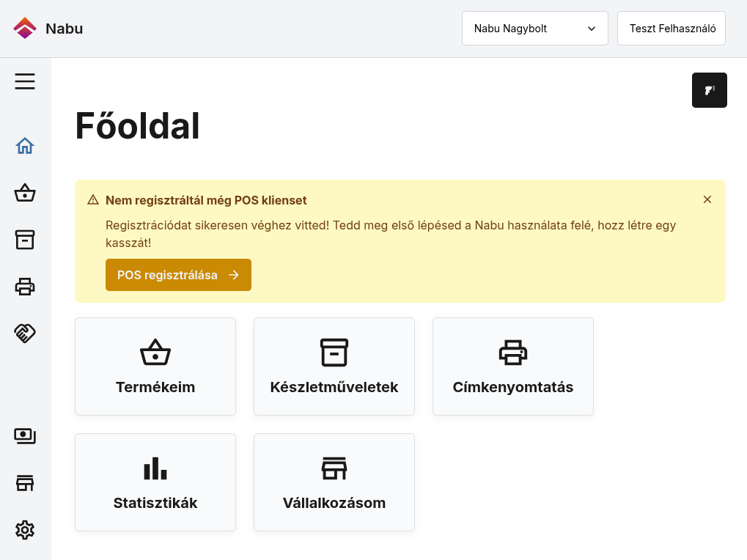The height and width of the screenshot is (560, 747).
Task: Open label printing via sidebar printer icon
Action: pos(25,287)
